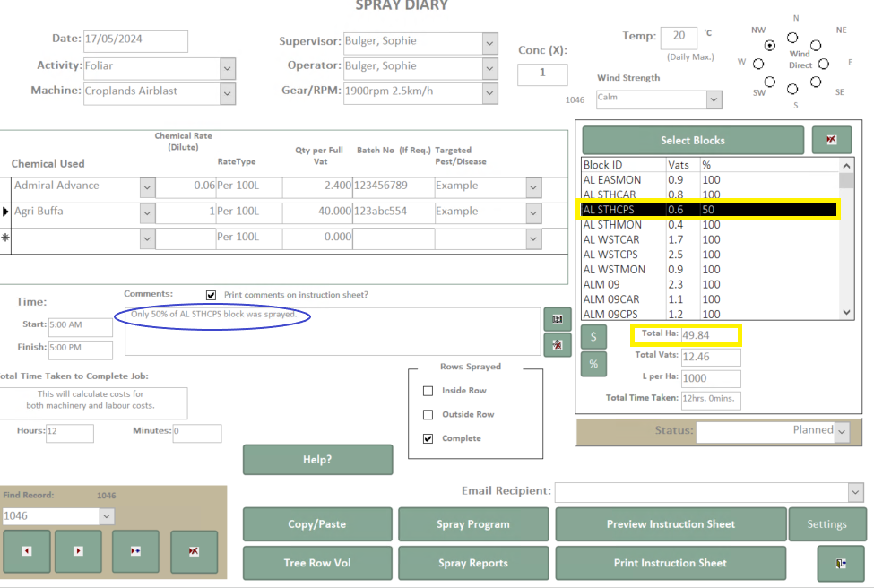Open the chemical dropdown for Agri Buffa
This screenshot has width=874, height=588.
click(147, 213)
